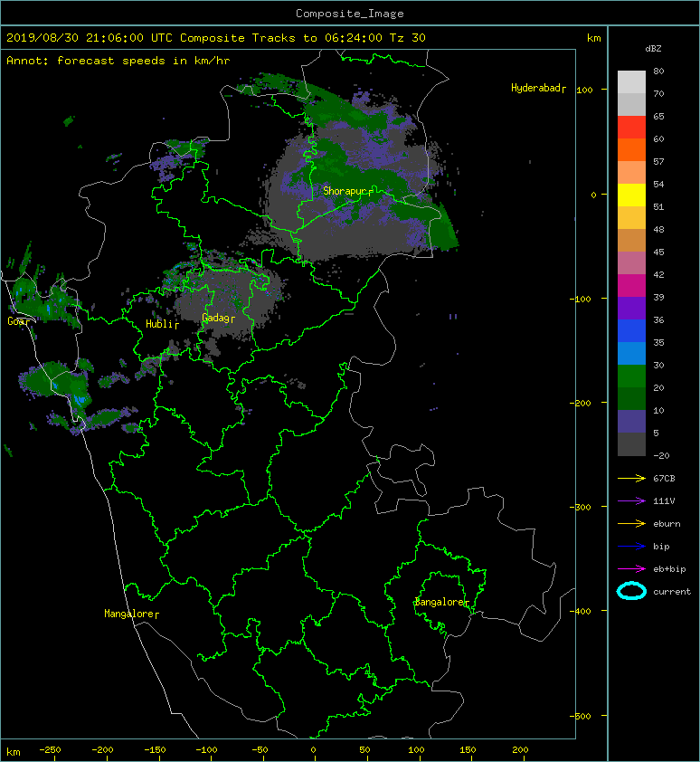Select the orange 60 dBZ color swatch
The image size is (700, 762).
[631, 149]
